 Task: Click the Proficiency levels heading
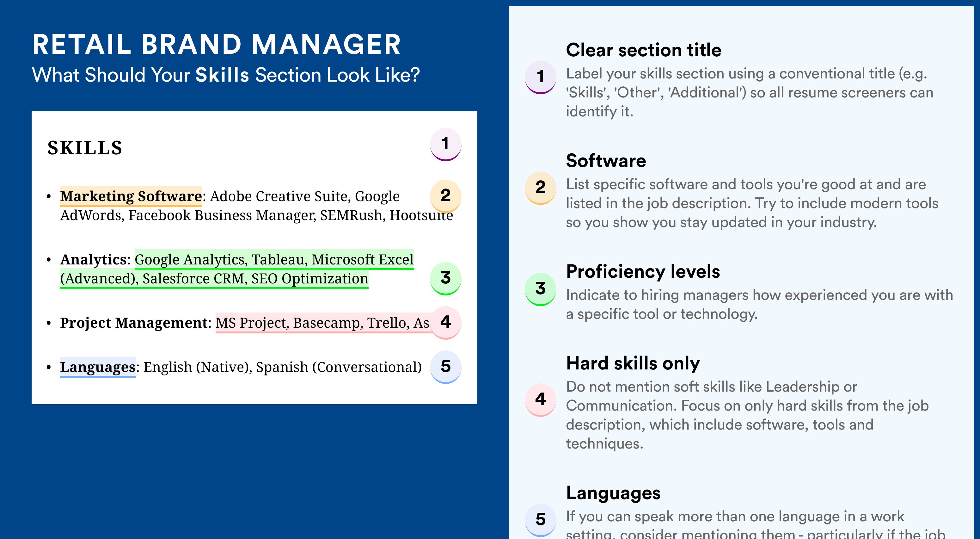[x=643, y=271]
